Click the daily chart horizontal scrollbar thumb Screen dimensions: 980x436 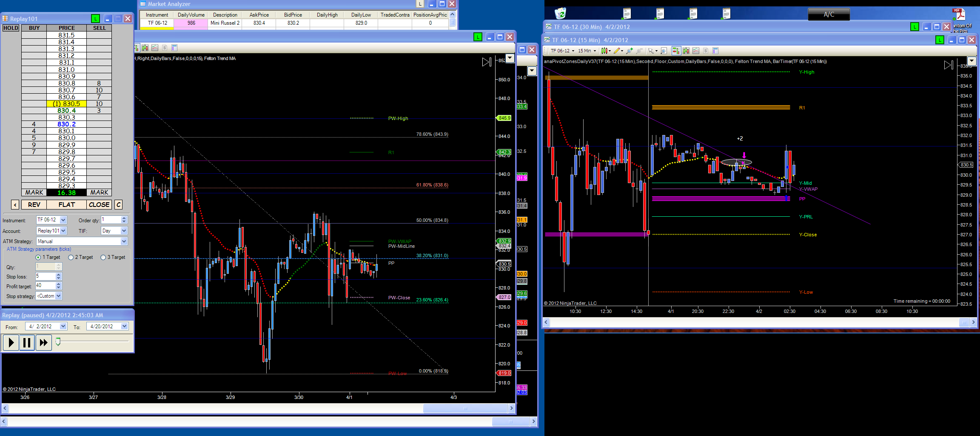tap(465, 408)
